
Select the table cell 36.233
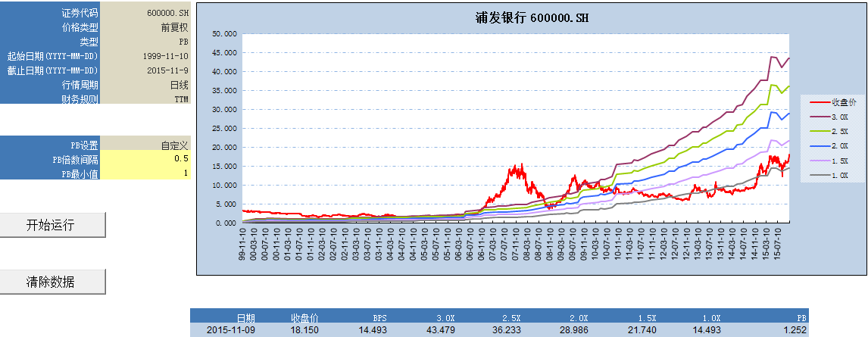(x=505, y=330)
